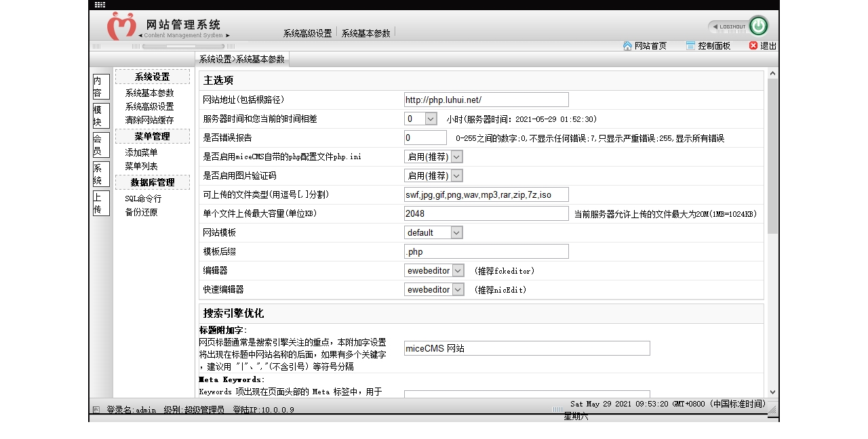
Task: Click 控制面板 text link
Action: (x=714, y=46)
